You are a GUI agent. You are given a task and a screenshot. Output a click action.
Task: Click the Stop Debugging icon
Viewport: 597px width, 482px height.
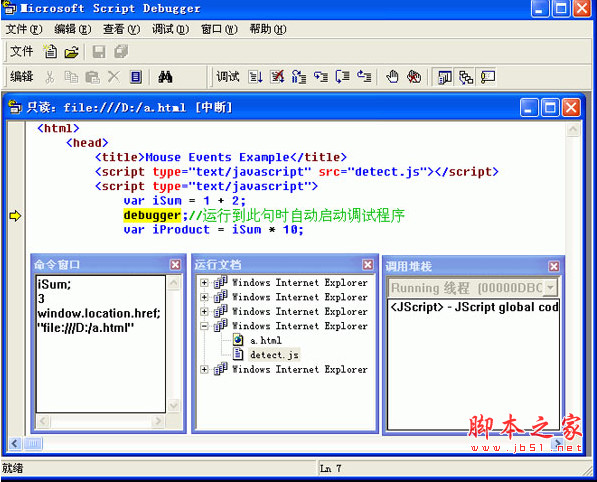pos(277,77)
